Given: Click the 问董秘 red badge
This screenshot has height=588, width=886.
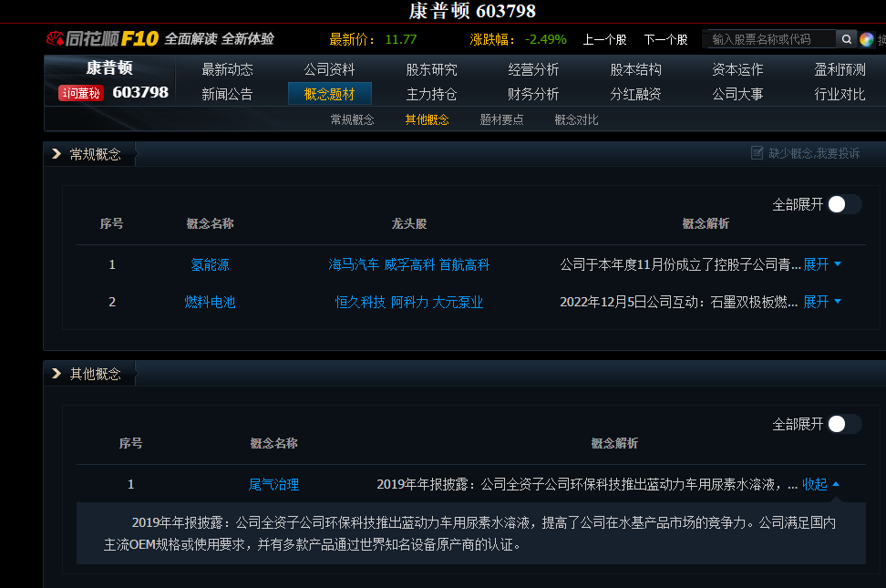Looking at the screenshot, I should click(81, 93).
